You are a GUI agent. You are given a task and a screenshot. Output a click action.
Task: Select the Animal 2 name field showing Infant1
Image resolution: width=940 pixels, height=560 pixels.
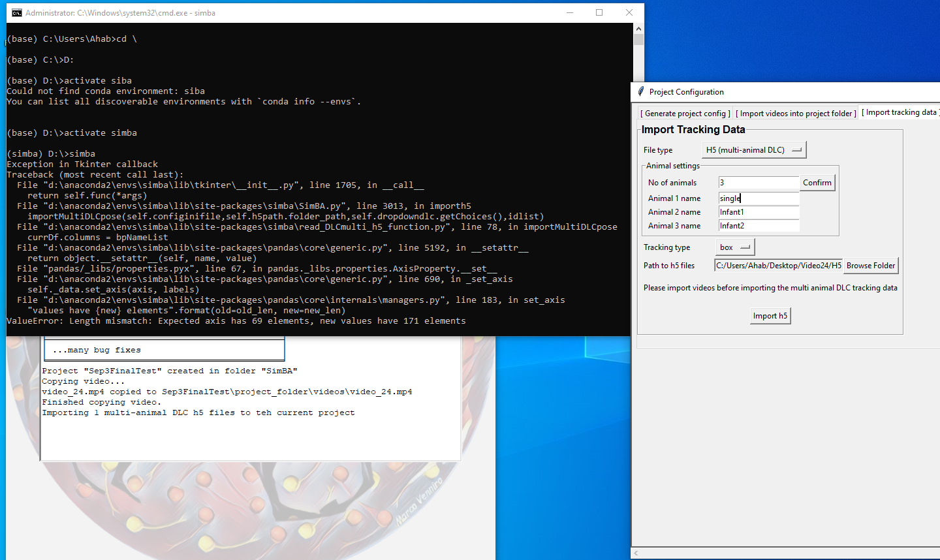(759, 211)
